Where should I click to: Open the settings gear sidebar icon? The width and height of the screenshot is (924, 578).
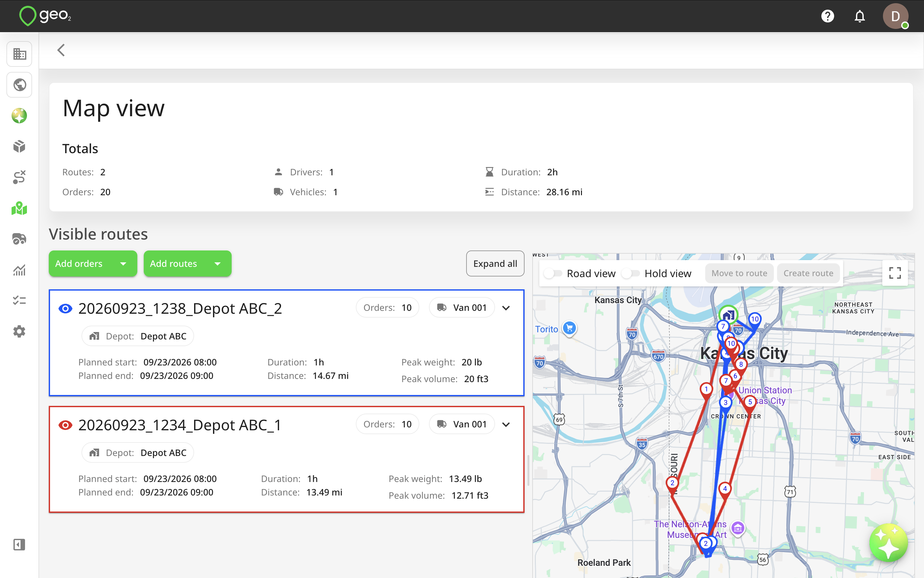click(20, 331)
